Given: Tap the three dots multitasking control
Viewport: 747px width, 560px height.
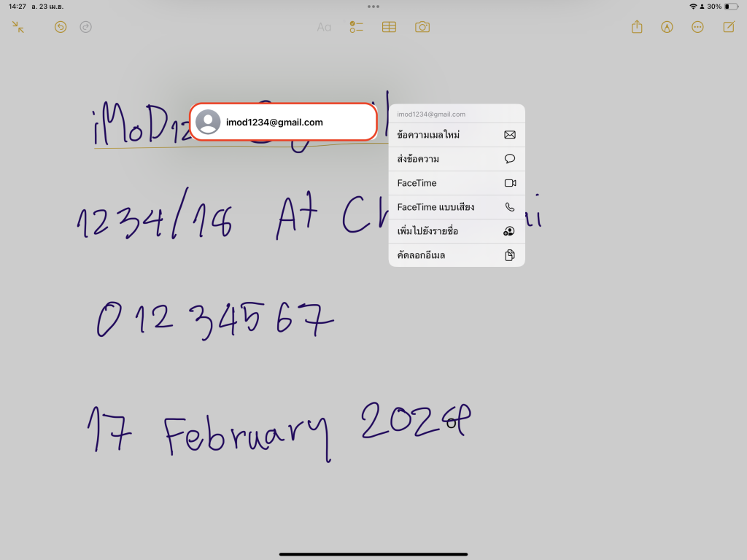Looking at the screenshot, I should click(373, 7).
